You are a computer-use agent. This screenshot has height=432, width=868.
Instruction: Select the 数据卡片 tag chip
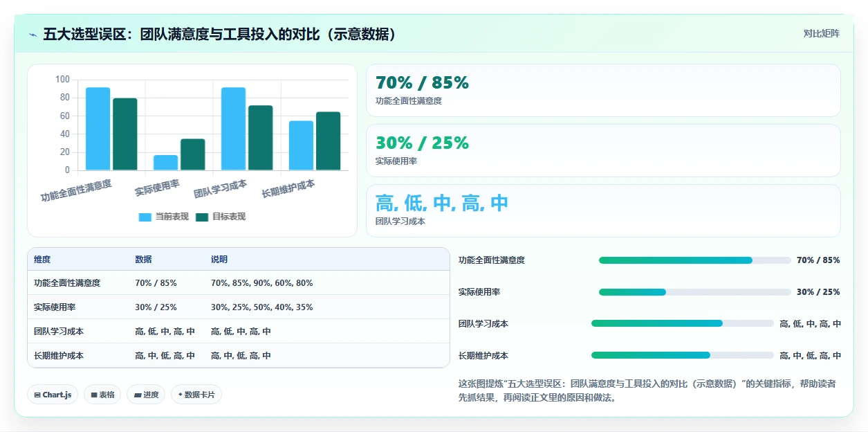point(196,395)
